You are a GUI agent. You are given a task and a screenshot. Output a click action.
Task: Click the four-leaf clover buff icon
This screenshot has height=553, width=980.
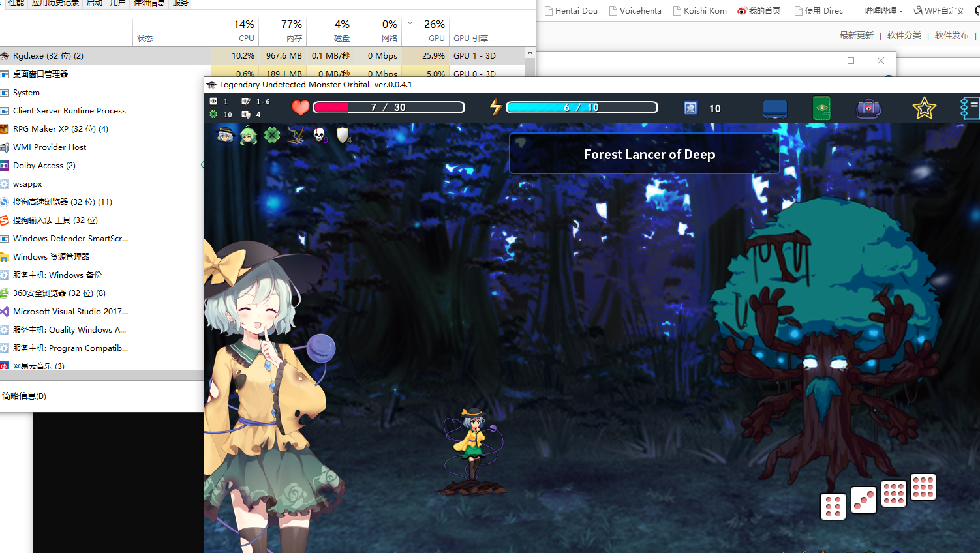tap(272, 135)
